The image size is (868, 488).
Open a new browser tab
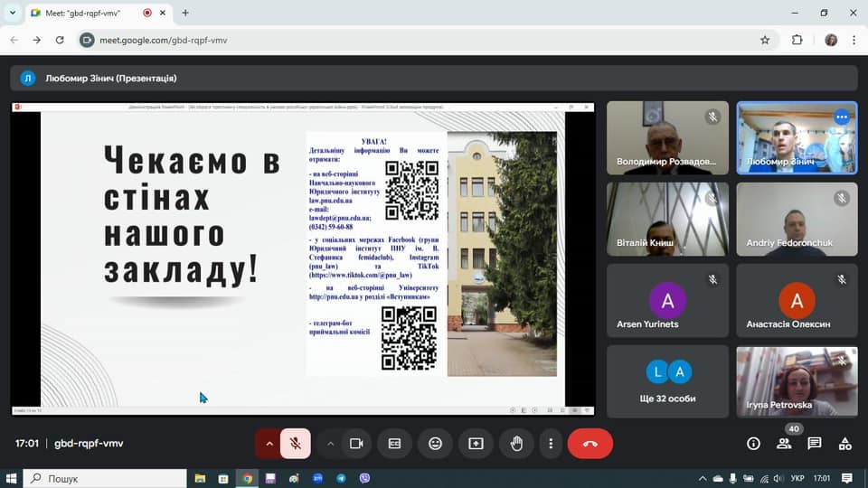coord(185,13)
